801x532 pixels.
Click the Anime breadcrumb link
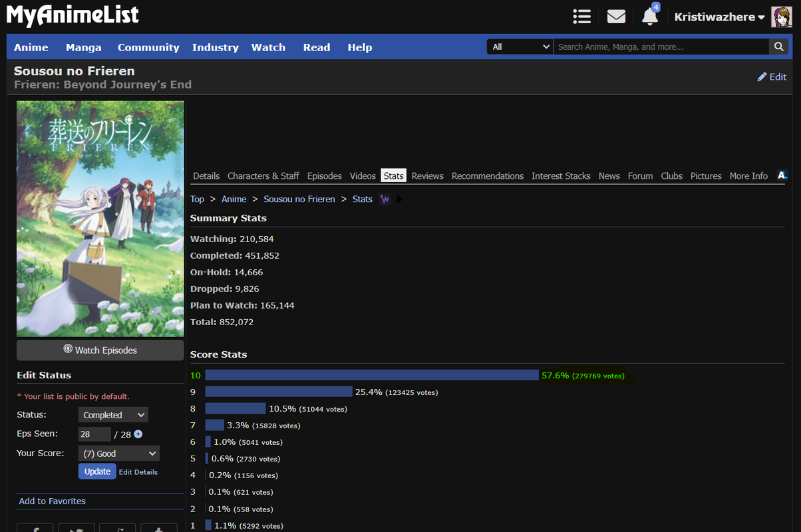[234, 199]
